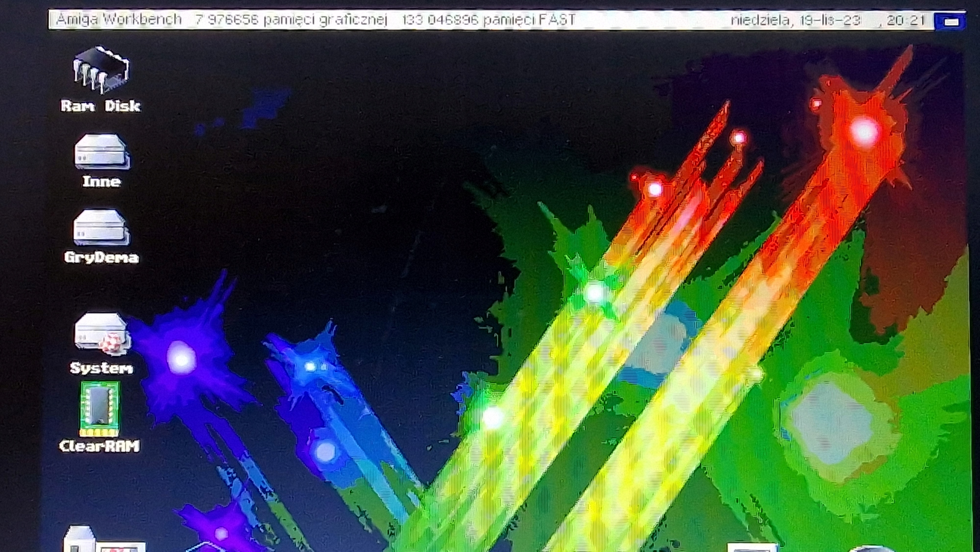Screen dimensions: 980x552
Task: Click the 'niedziela' weekday text
Action: pos(760,20)
